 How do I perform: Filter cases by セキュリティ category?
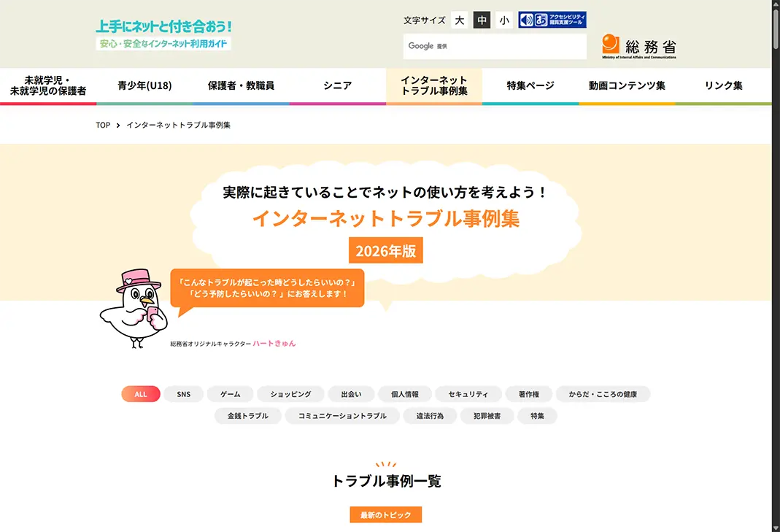pyautogui.click(x=468, y=394)
